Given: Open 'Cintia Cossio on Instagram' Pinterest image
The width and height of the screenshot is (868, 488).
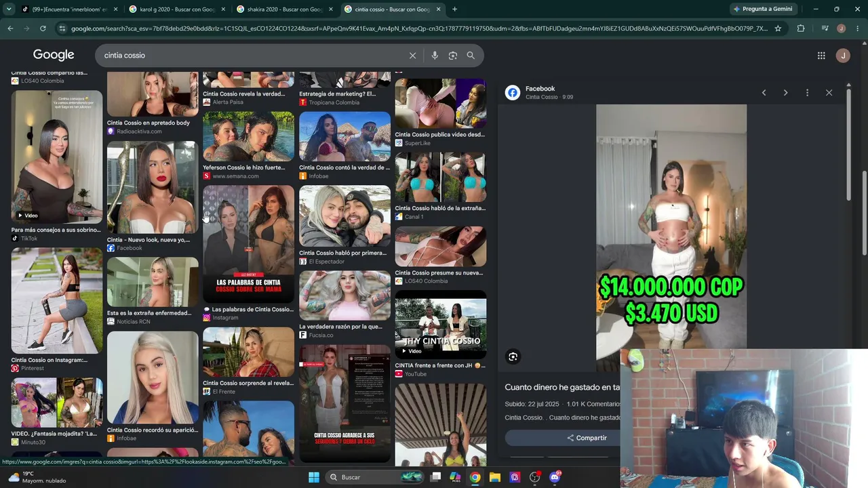Looking at the screenshot, I should tap(57, 300).
